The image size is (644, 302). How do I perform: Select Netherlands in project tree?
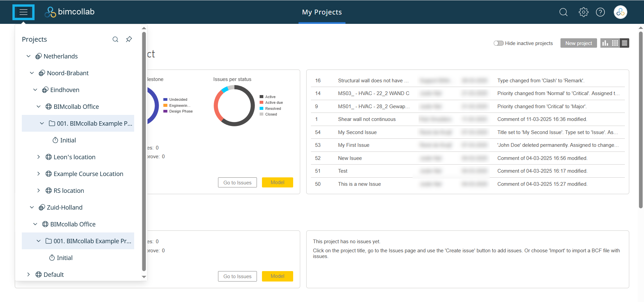(x=61, y=56)
